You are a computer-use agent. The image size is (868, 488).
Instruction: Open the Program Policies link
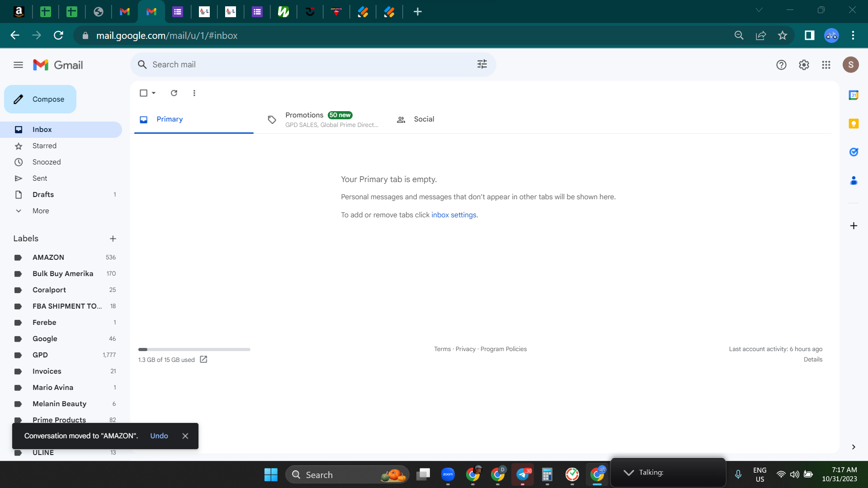click(x=504, y=349)
